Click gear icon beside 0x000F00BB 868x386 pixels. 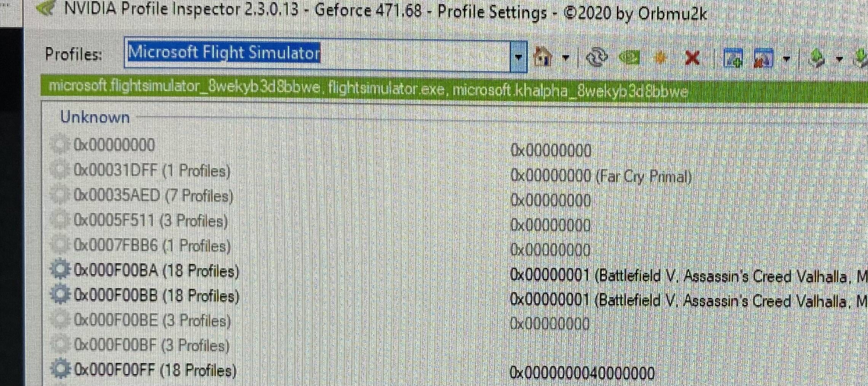(x=60, y=295)
